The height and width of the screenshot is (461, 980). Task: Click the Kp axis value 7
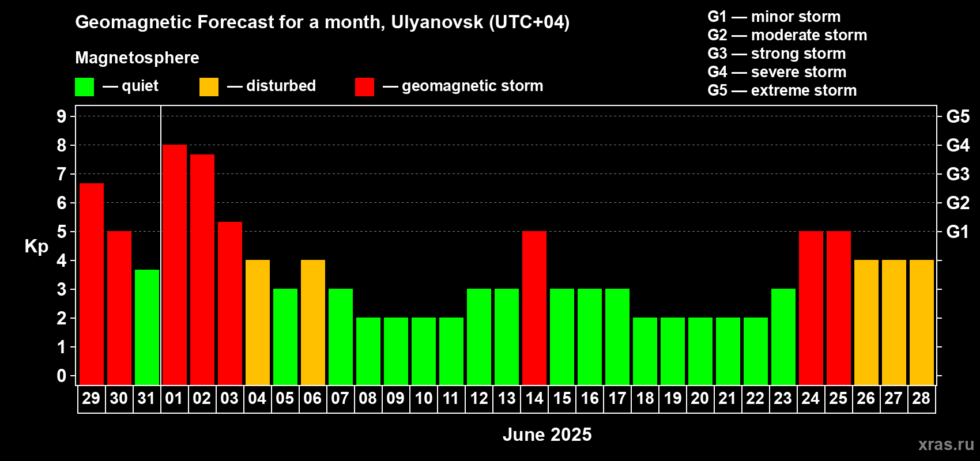click(x=62, y=174)
